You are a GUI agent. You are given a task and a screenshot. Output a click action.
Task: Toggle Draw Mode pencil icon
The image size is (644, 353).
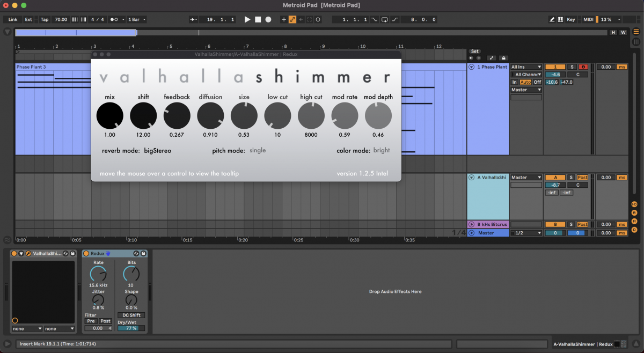[552, 19]
